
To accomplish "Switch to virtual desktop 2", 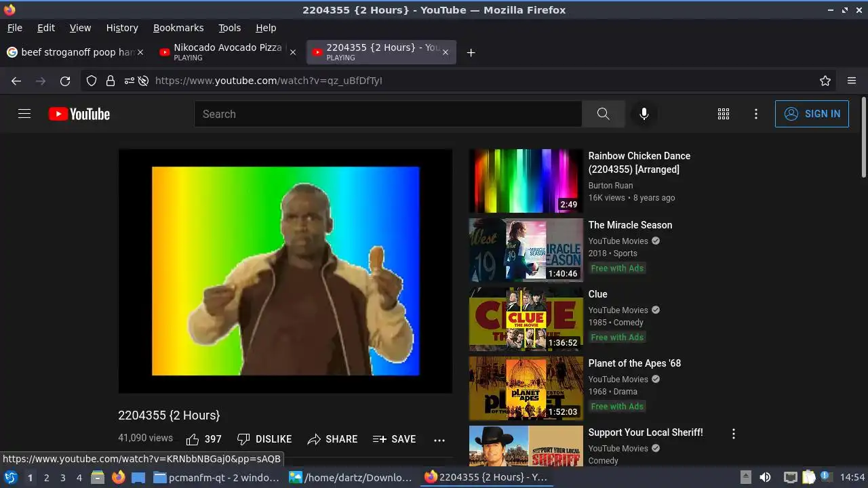I will pyautogui.click(x=46, y=477).
